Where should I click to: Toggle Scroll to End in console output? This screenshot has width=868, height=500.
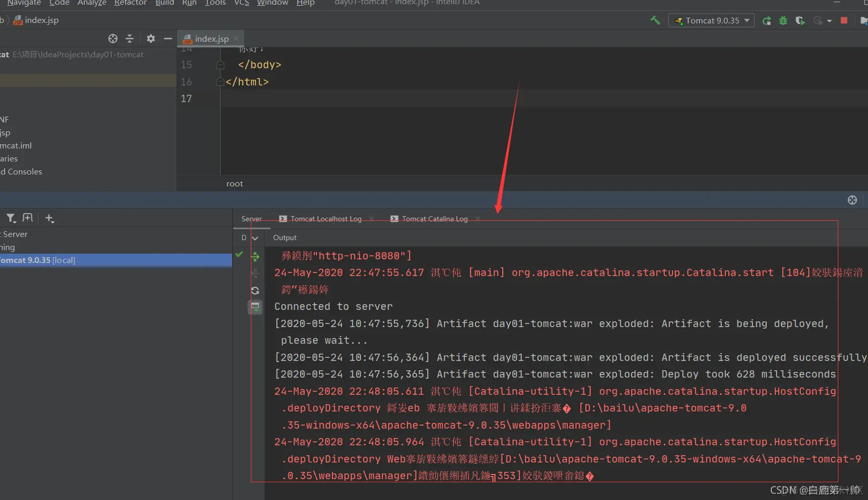255,307
